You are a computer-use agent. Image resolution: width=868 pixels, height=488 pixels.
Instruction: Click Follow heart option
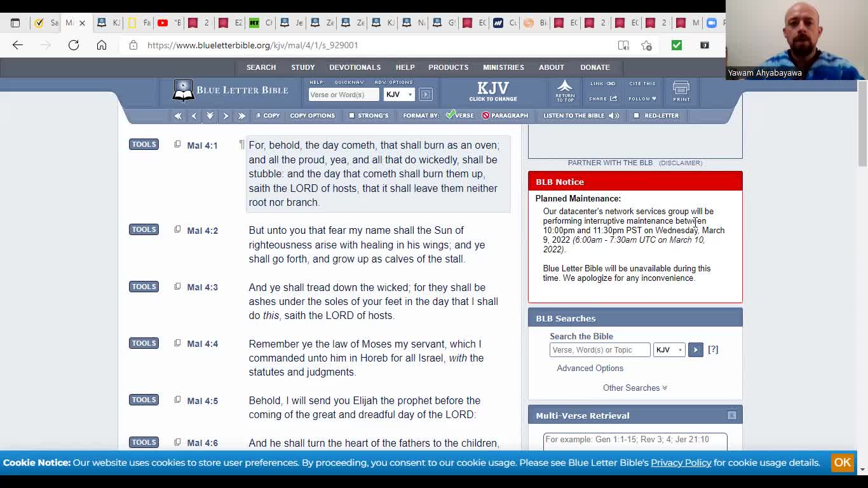coord(642,98)
